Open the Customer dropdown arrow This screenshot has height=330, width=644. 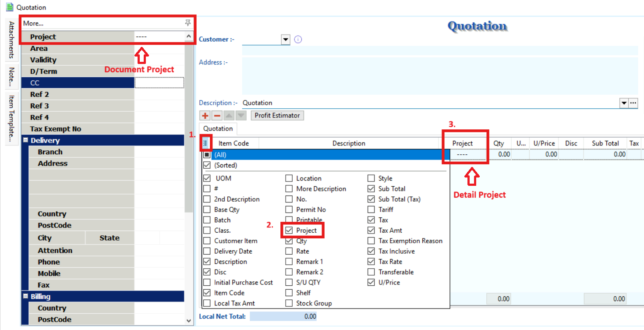286,40
